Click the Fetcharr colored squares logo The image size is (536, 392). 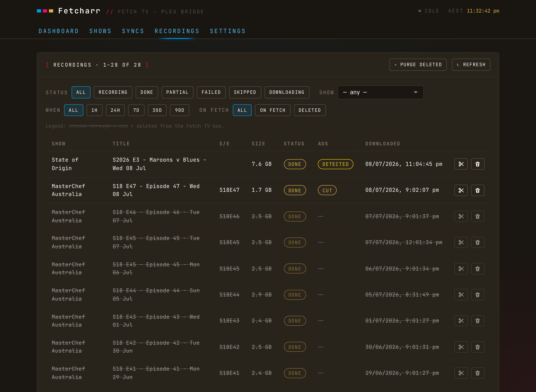pos(45,11)
